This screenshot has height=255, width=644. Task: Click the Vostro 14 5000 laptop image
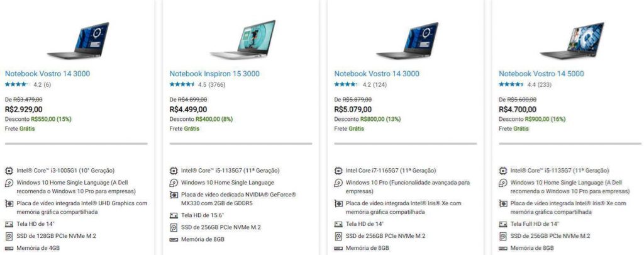pyautogui.click(x=572, y=40)
